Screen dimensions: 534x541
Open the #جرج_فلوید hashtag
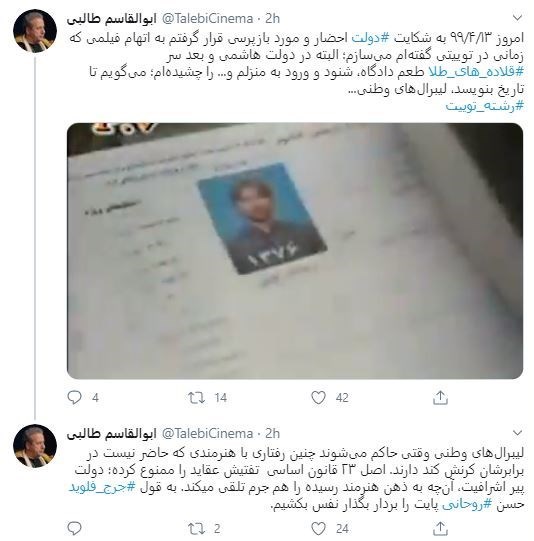point(102,487)
